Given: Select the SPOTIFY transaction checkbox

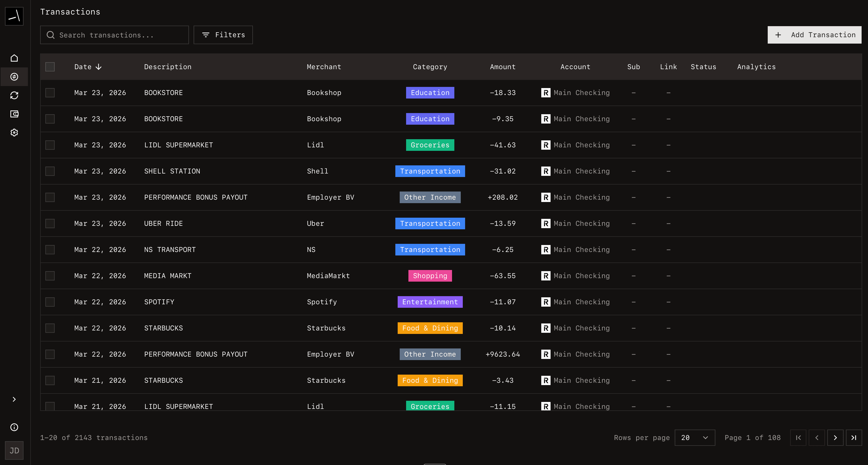Looking at the screenshot, I should [x=50, y=302].
